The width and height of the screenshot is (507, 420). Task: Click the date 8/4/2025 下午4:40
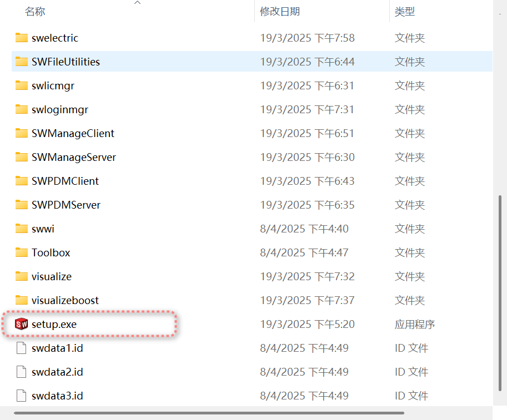304,229
